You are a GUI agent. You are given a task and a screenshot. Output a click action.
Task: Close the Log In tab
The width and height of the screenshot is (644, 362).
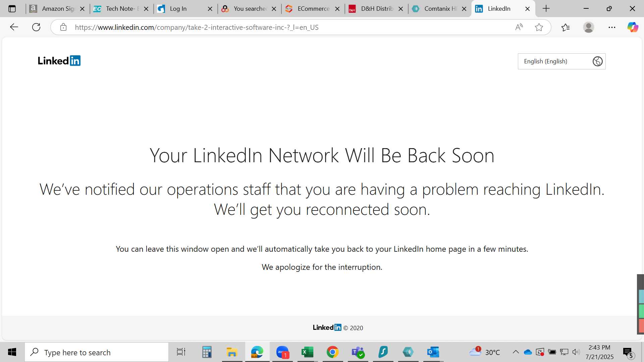(x=210, y=9)
